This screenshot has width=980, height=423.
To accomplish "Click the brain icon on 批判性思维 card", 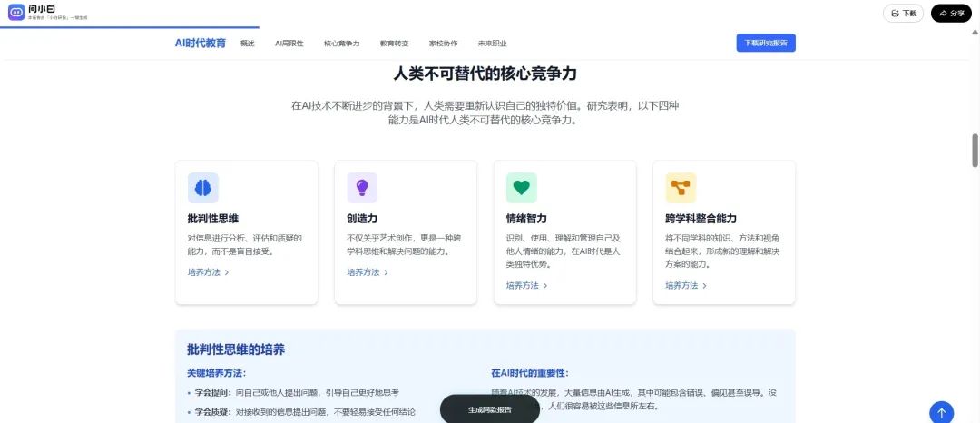I will point(203,187).
